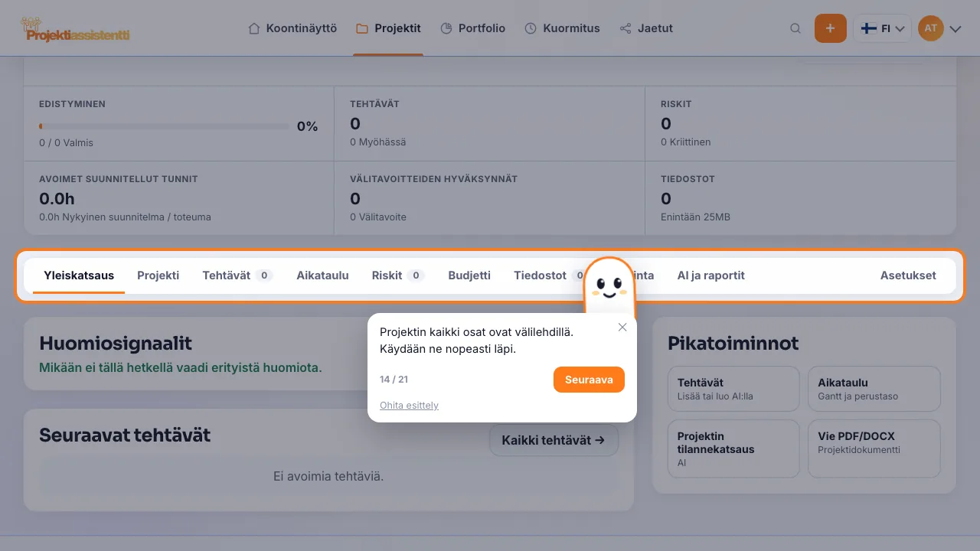Viewport: 980px width, 551px height.
Task: Click the orange plus create button
Action: tap(830, 28)
